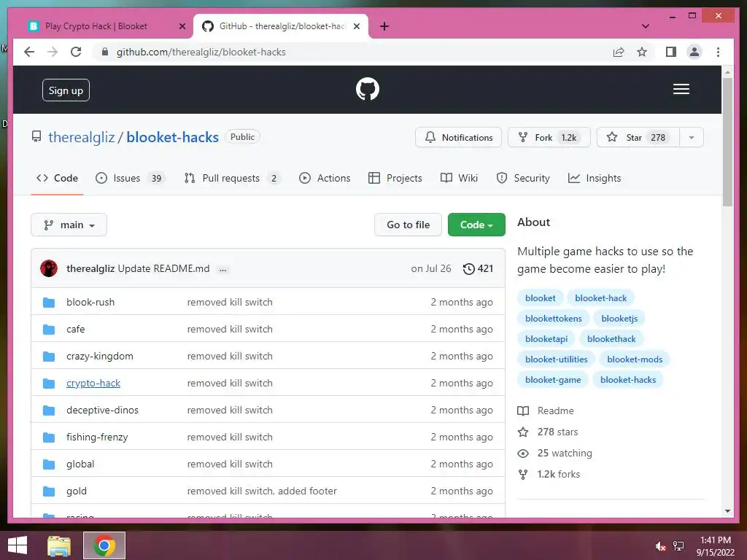Open Chrome's three-dot menu
The width and height of the screenshot is (747, 560).
click(x=718, y=52)
